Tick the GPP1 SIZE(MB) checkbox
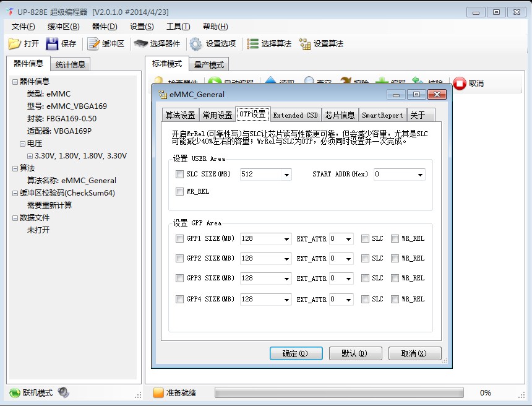Viewport: 532px width, 406px height. (179, 239)
